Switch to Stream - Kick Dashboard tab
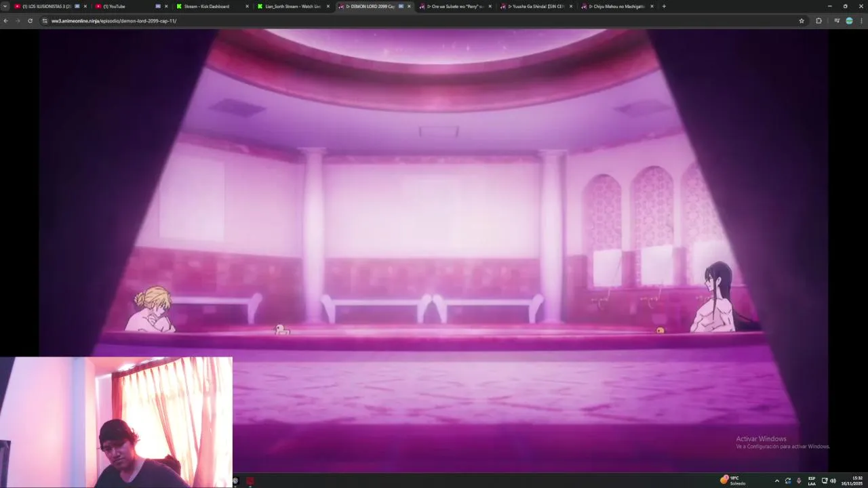 (x=213, y=6)
